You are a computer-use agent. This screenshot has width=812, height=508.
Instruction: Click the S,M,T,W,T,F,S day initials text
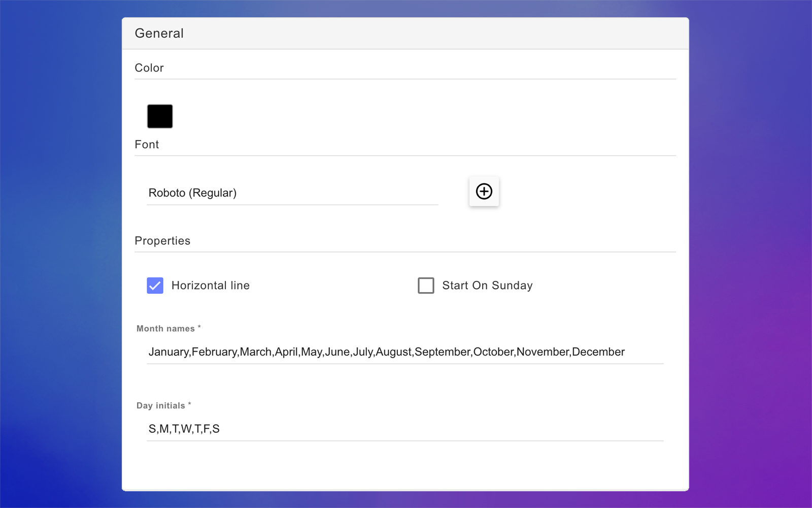[184, 429]
